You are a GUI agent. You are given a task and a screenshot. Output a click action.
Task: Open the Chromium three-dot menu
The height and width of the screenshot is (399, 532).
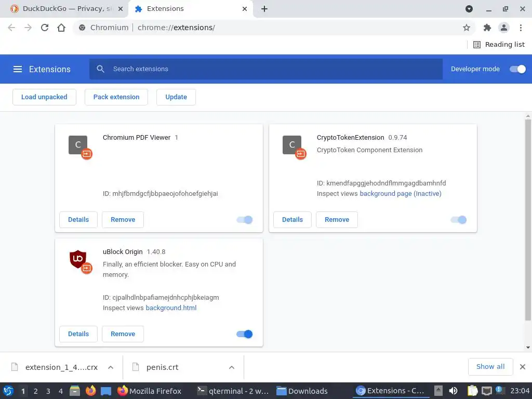point(521,28)
